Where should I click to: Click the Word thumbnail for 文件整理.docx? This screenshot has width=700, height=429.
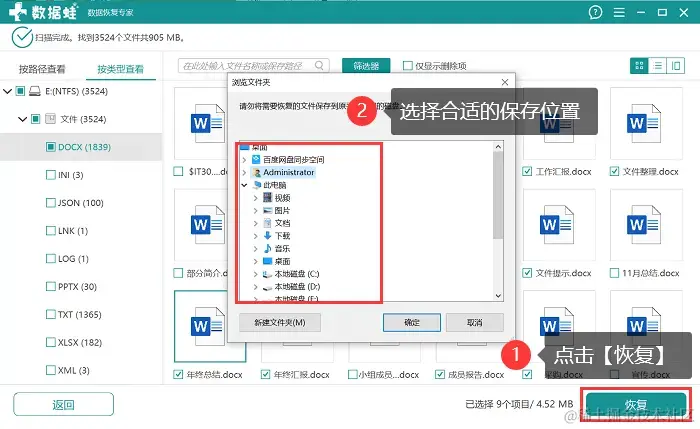[x=646, y=123]
